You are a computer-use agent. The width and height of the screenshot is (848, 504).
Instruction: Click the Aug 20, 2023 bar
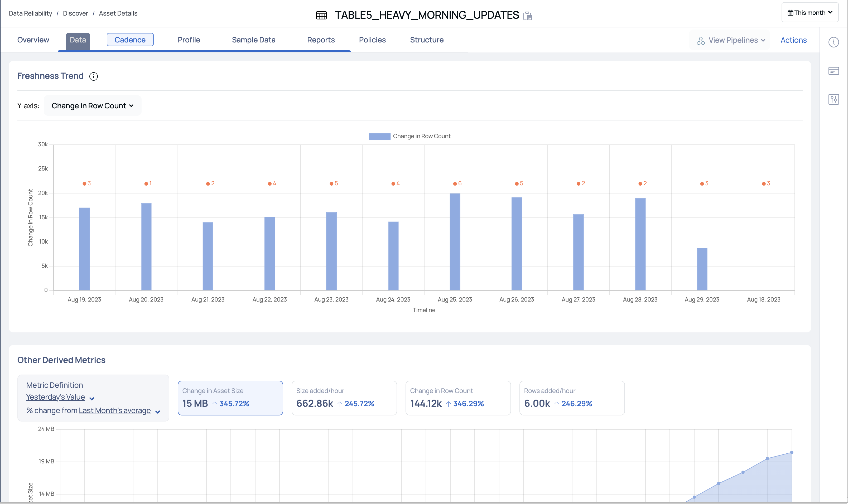point(146,246)
